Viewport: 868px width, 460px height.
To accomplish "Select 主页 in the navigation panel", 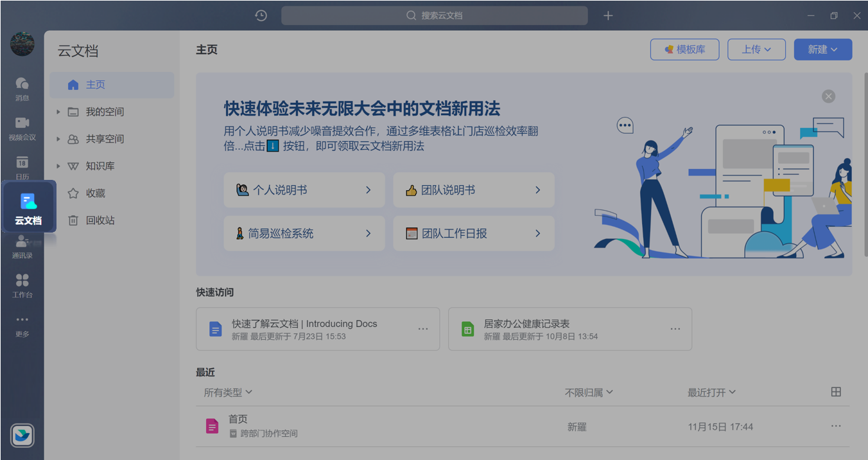I will (x=112, y=85).
